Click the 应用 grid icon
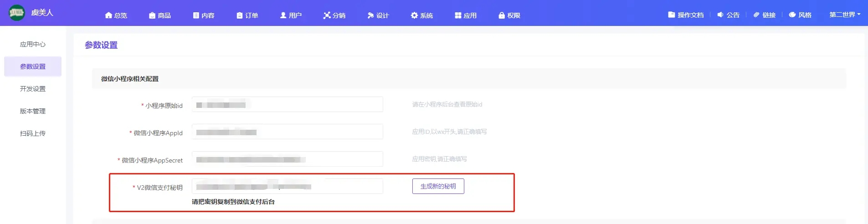This screenshot has width=868, height=224. pos(458,15)
